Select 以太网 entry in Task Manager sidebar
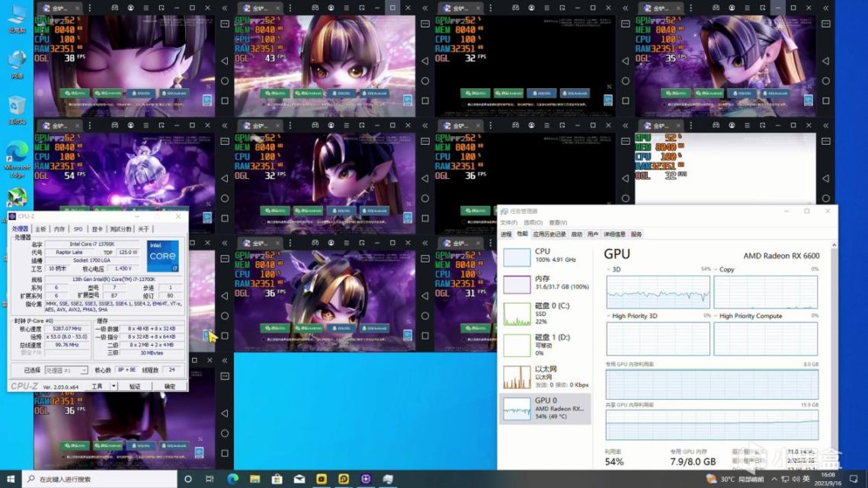 tap(546, 377)
